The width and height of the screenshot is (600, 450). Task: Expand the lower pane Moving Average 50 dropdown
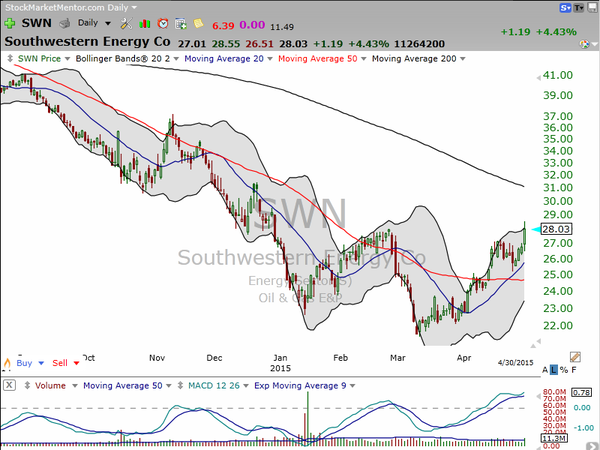coord(168,386)
